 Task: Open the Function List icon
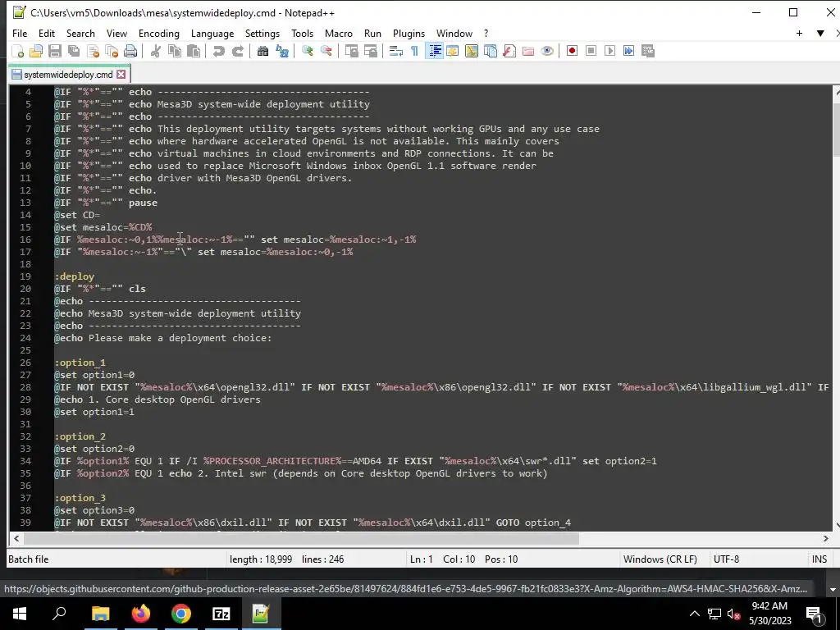(509, 51)
